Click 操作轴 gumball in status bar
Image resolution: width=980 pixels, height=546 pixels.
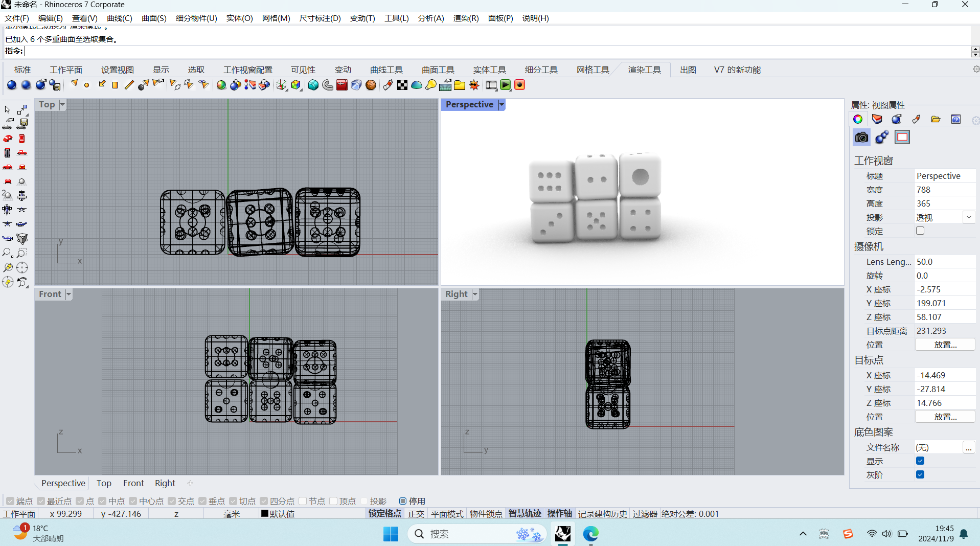point(560,514)
